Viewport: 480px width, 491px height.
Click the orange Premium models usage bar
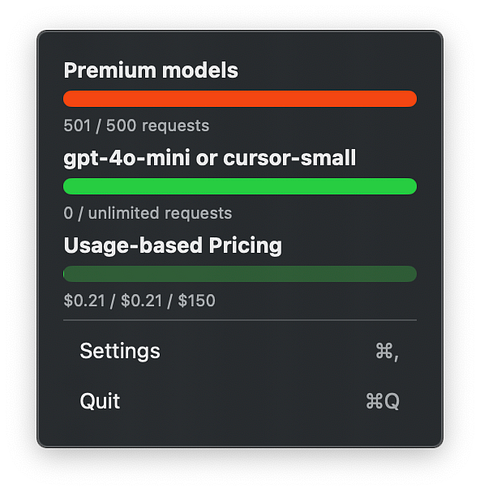[x=240, y=99]
